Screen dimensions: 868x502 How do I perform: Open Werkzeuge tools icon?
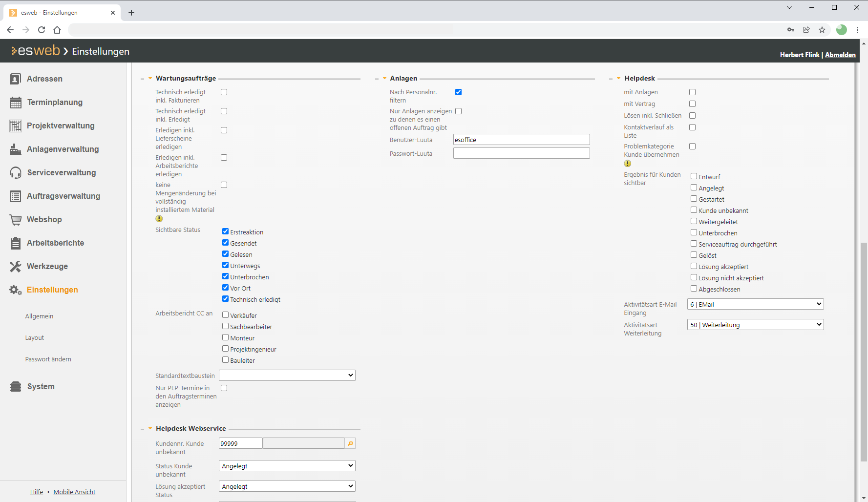coord(16,266)
